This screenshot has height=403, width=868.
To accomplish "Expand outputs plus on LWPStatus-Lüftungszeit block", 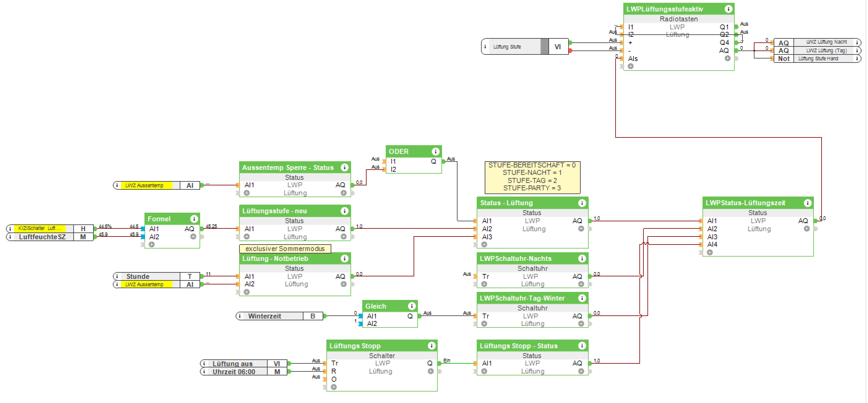I will pos(806,229).
